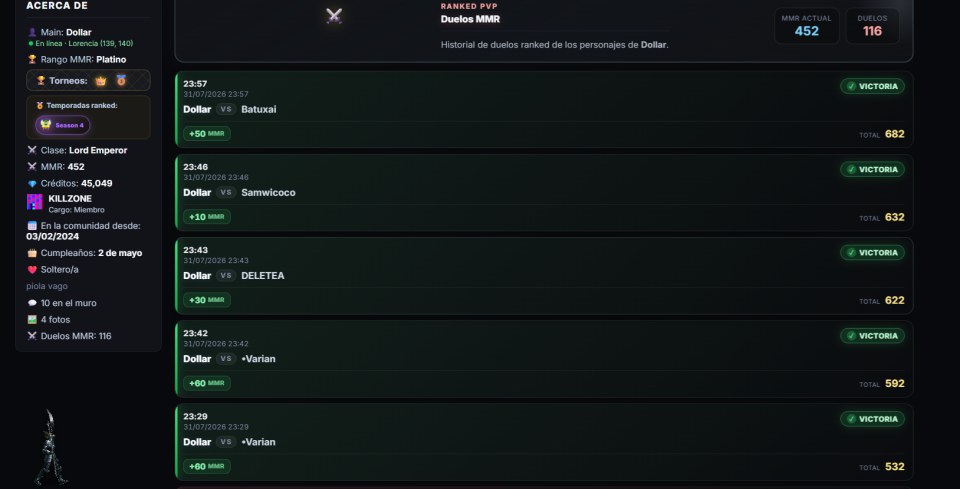This screenshot has height=489, width=960.
Task: Click the crown tournament trophy icon
Action: pyautogui.click(x=100, y=80)
